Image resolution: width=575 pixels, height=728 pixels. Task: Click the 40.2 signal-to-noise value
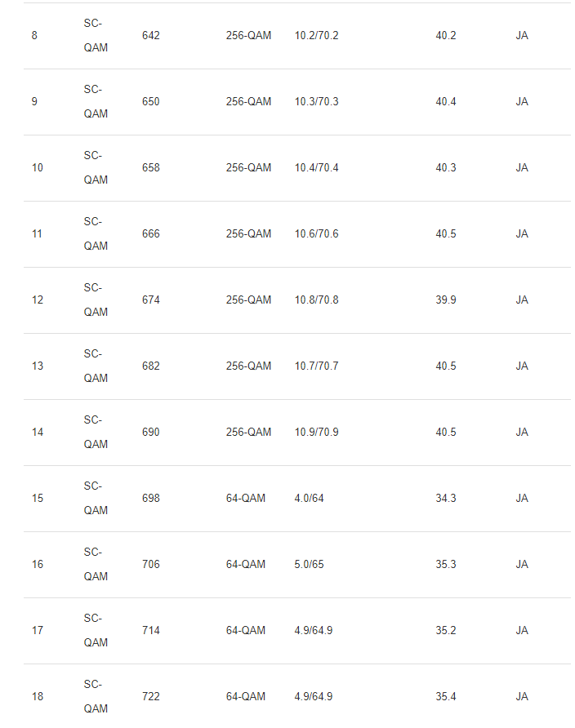(x=446, y=36)
